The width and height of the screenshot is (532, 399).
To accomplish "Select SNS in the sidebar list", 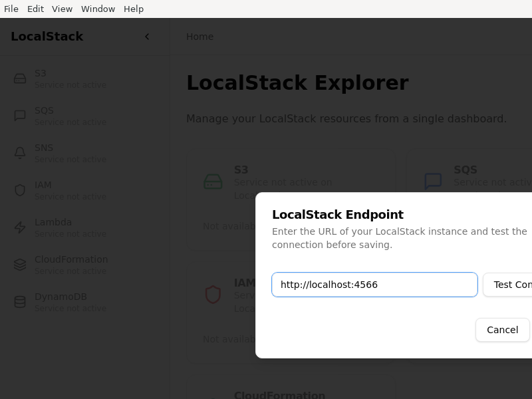I will tap(85, 153).
